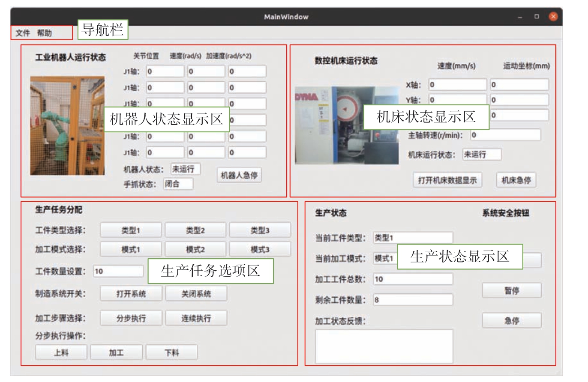Image resolution: width=588 pixels, height=382 pixels.
Task: Click the MainWindow title text
Action: 286,17
